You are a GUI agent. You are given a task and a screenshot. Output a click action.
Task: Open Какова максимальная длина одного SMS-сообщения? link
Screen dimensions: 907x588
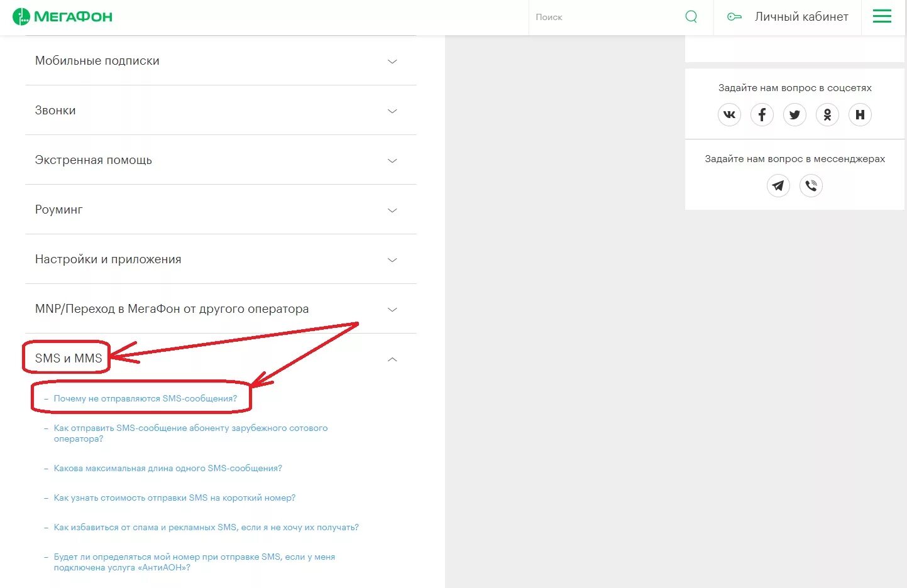tap(168, 468)
